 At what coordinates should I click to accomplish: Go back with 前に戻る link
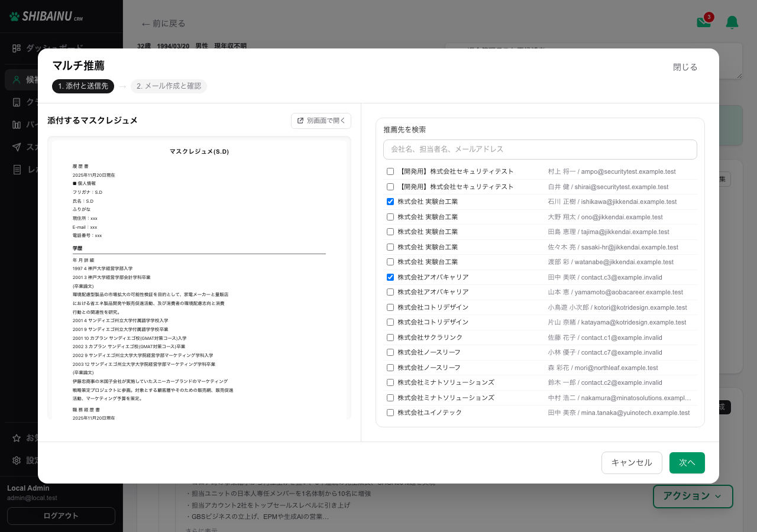click(x=163, y=24)
